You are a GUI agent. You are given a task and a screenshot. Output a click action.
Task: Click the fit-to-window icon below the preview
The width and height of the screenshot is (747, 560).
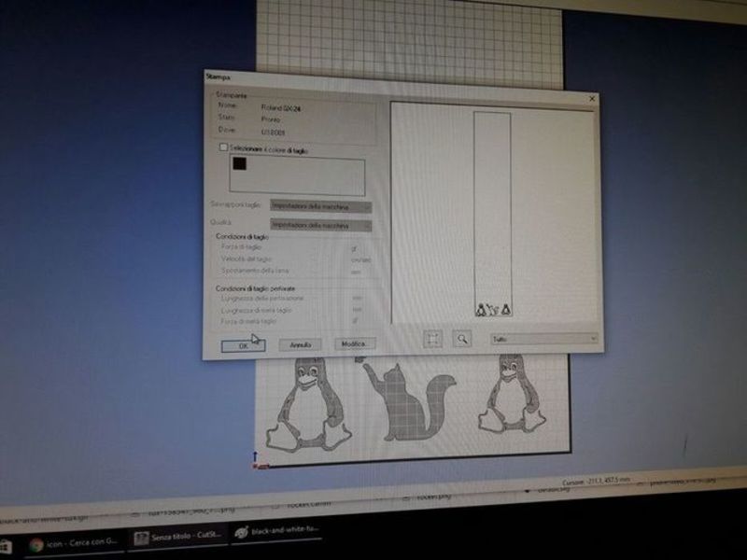(432, 339)
